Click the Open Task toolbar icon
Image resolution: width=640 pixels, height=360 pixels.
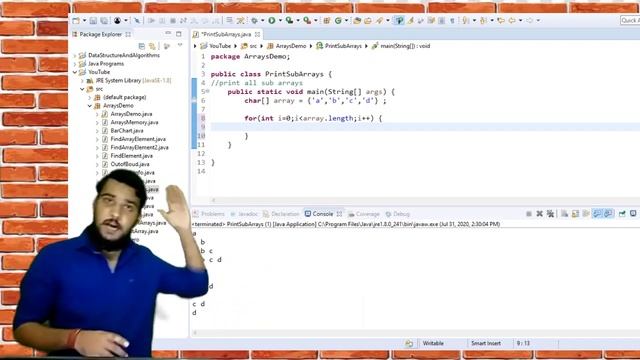click(x=368, y=20)
